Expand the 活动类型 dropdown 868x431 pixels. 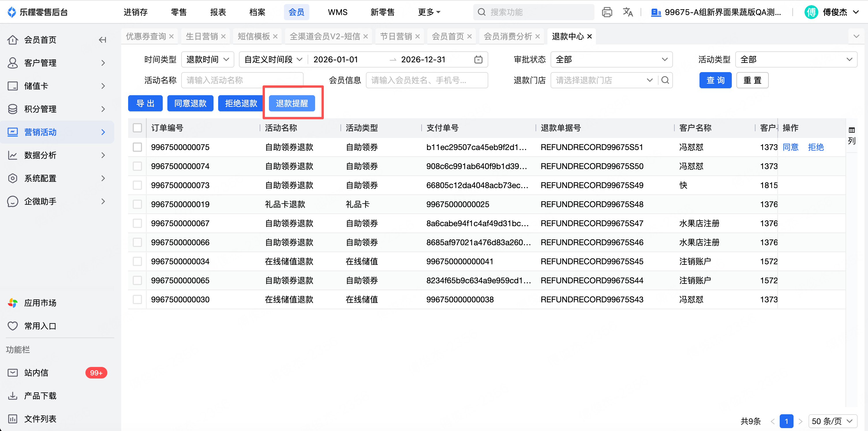(796, 60)
